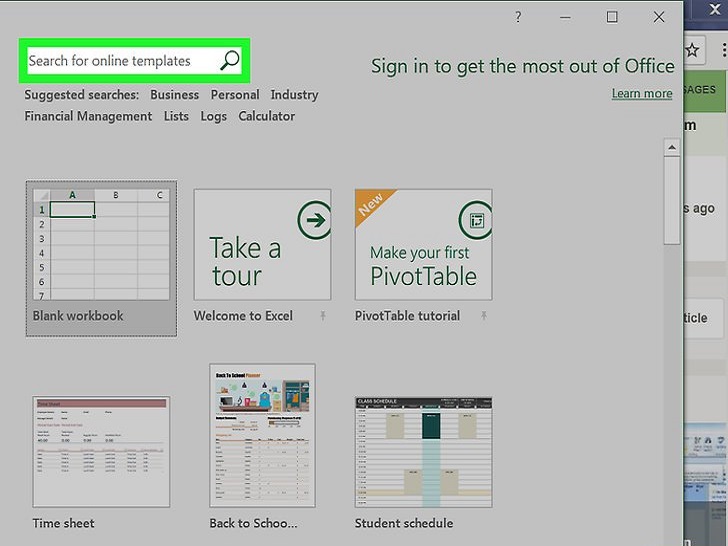Pin the PivotTable tutorial template
This screenshot has height=546, width=728.
click(484, 316)
